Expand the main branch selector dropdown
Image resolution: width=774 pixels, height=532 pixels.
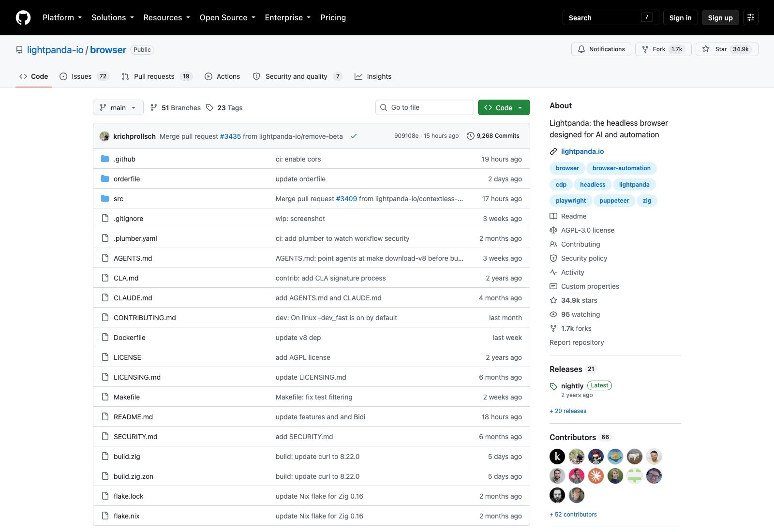[x=118, y=107]
